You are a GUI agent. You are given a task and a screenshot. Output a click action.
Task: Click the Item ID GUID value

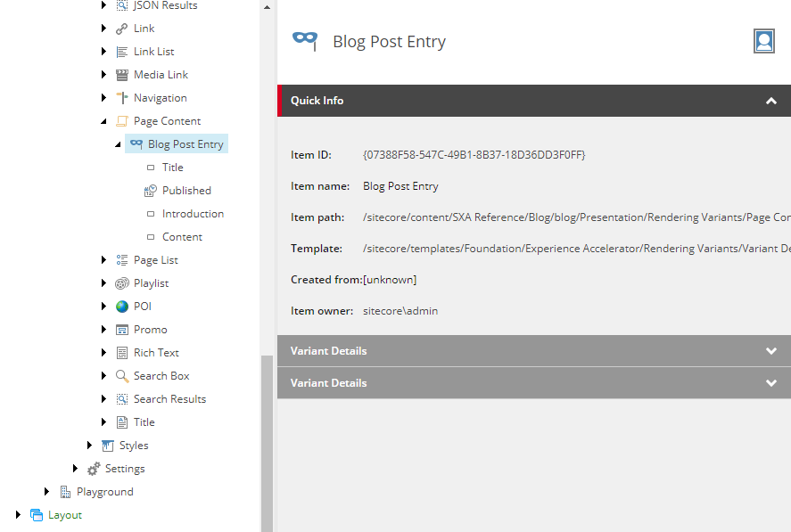point(474,155)
